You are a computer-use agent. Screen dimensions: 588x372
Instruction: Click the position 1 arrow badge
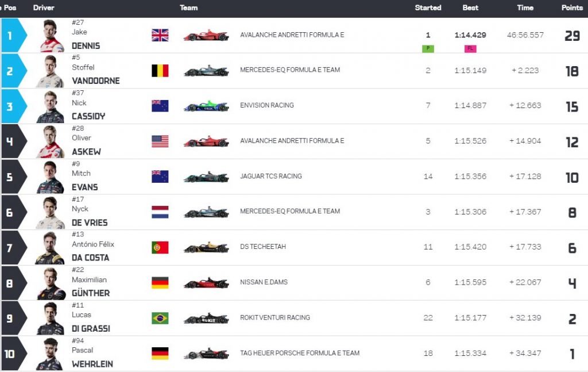(14, 36)
